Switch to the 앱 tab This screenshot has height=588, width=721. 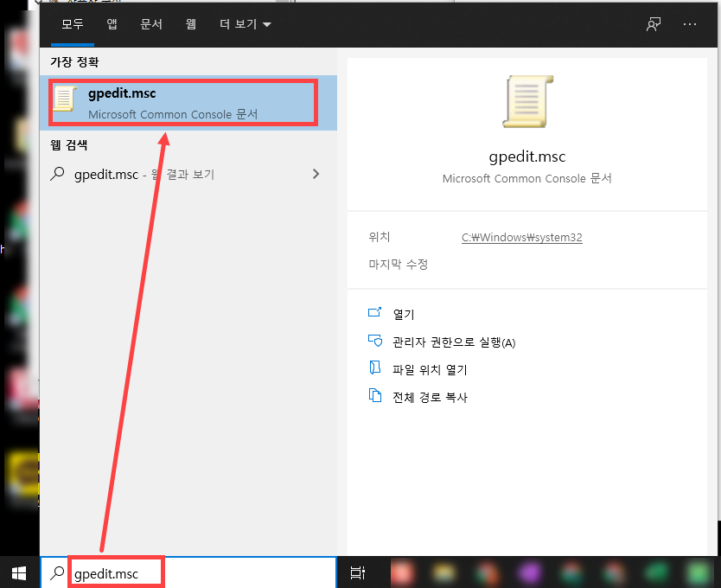(x=112, y=24)
